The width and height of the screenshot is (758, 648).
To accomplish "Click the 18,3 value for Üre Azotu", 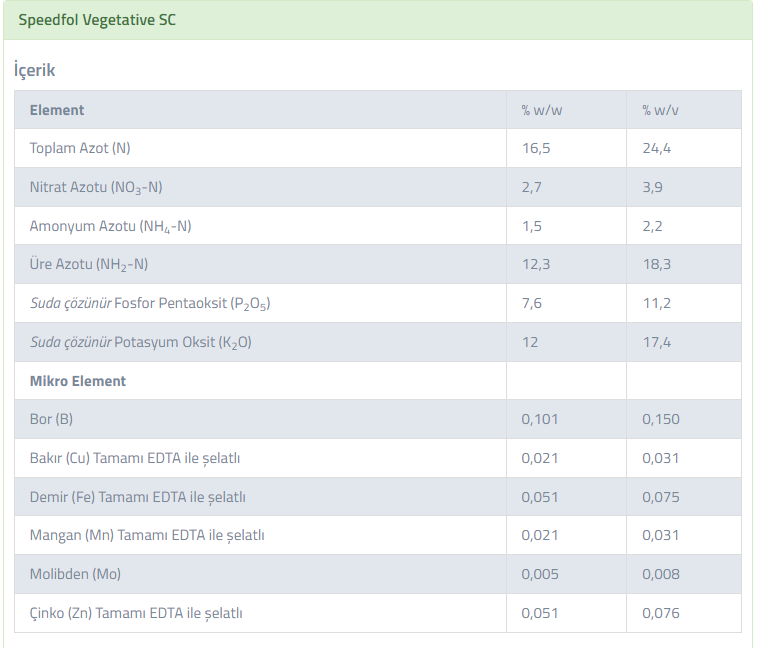I will [656, 264].
